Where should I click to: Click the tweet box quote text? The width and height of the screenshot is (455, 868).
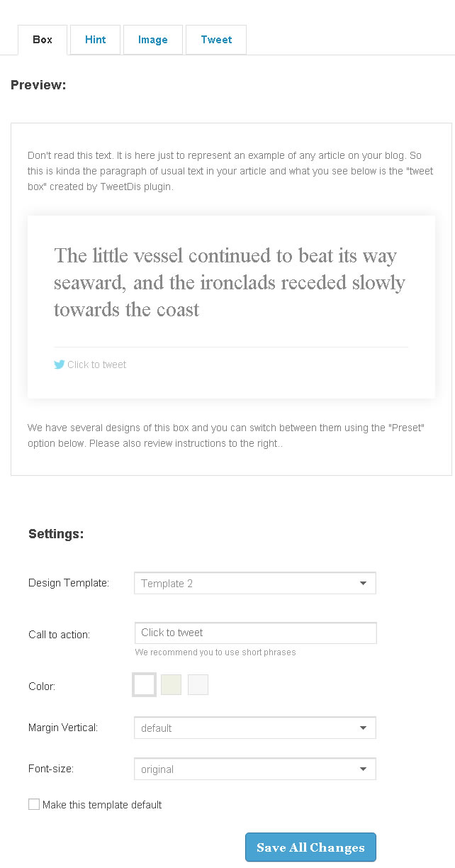click(230, 282)
